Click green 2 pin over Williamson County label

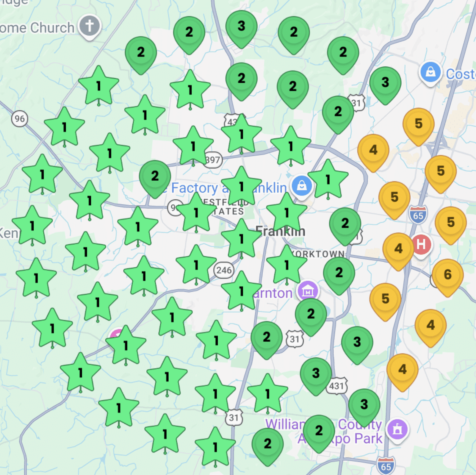coord(319,430)
